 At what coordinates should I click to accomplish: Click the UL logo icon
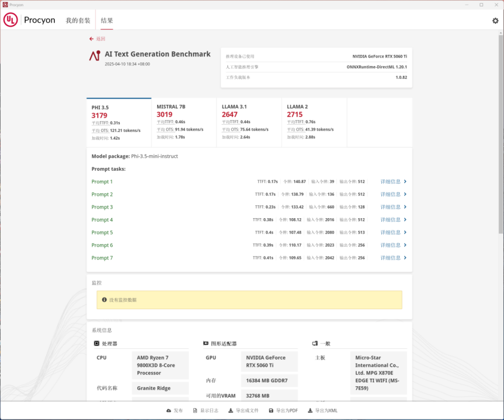11,20
